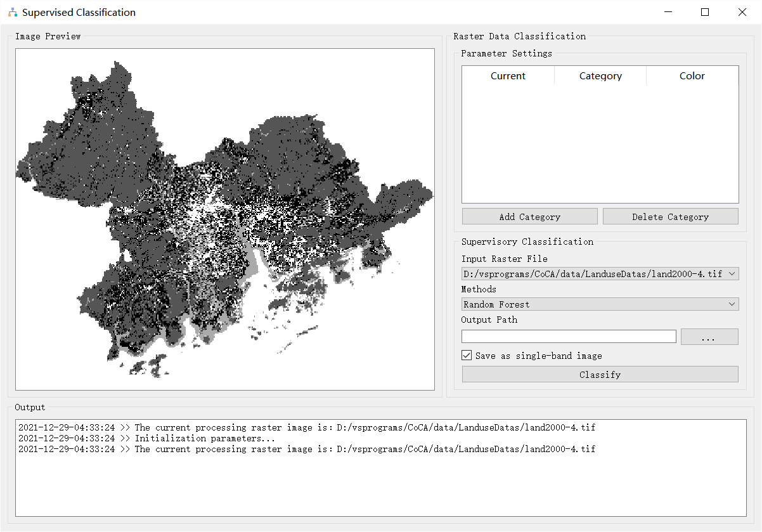Select the Category column header
This screenshot has width=762, height=532.
pos(600,76)
